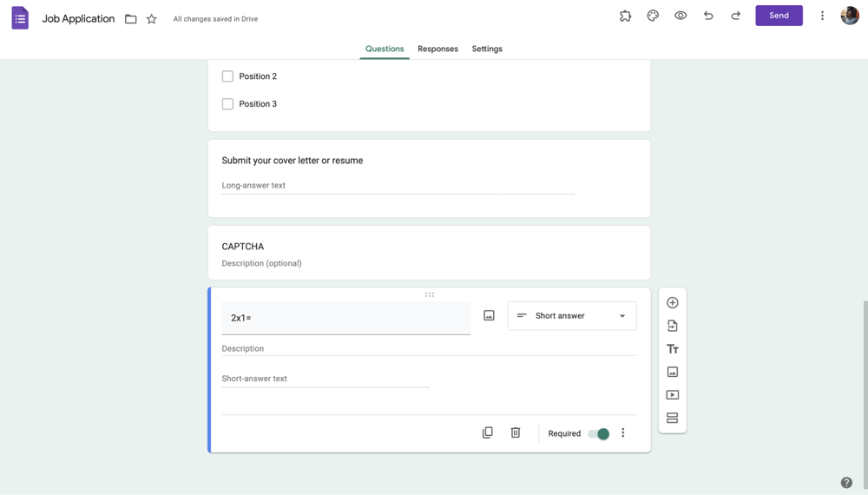868x495 pixels.
Task: Add question from the side toolbar
Action: coord(672,303)
